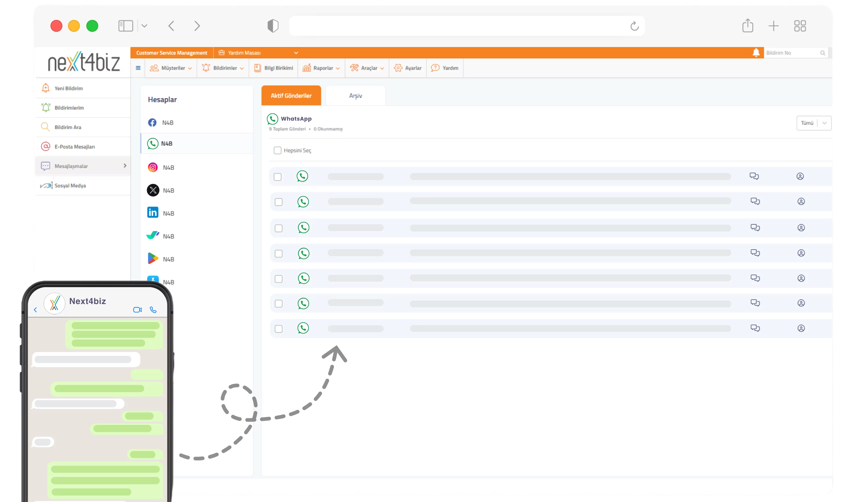Click Customer Service Management tab

tap(171, 53)
